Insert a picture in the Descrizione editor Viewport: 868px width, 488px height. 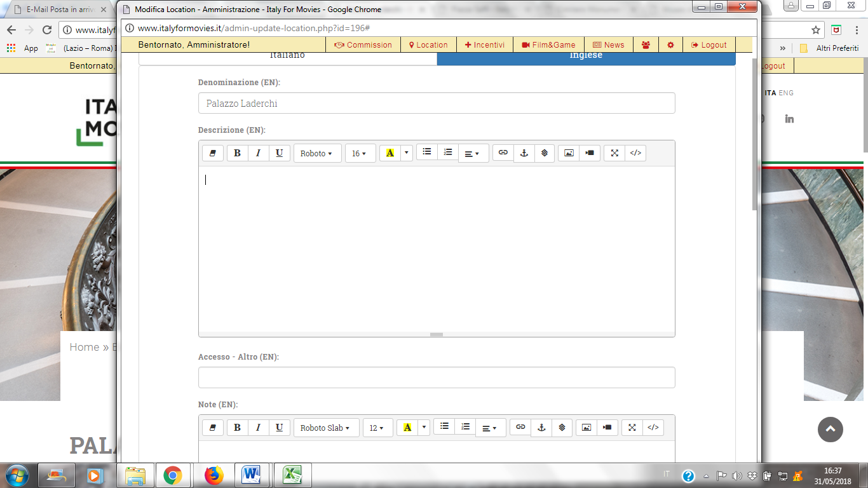569,153
